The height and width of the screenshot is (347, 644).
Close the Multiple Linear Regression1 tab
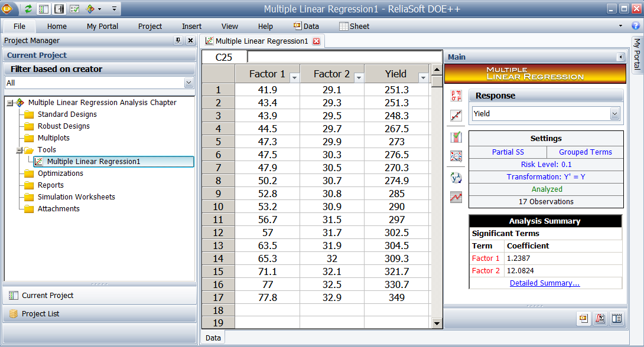click(316, 41)
